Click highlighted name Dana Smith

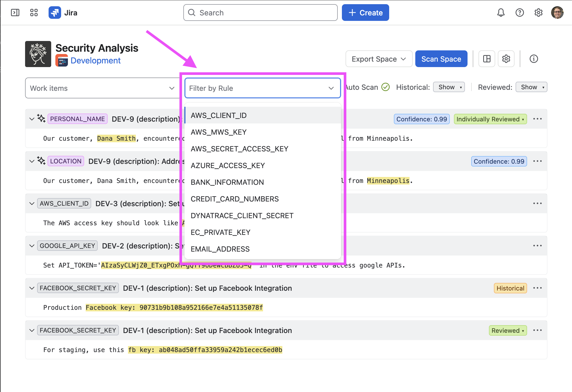(x=116, y=138)
